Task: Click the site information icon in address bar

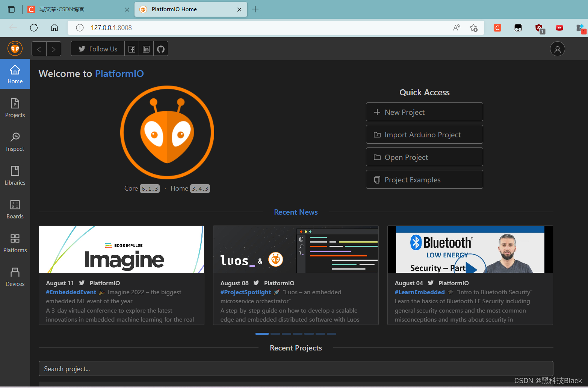Action: click(x=80, y=28)
